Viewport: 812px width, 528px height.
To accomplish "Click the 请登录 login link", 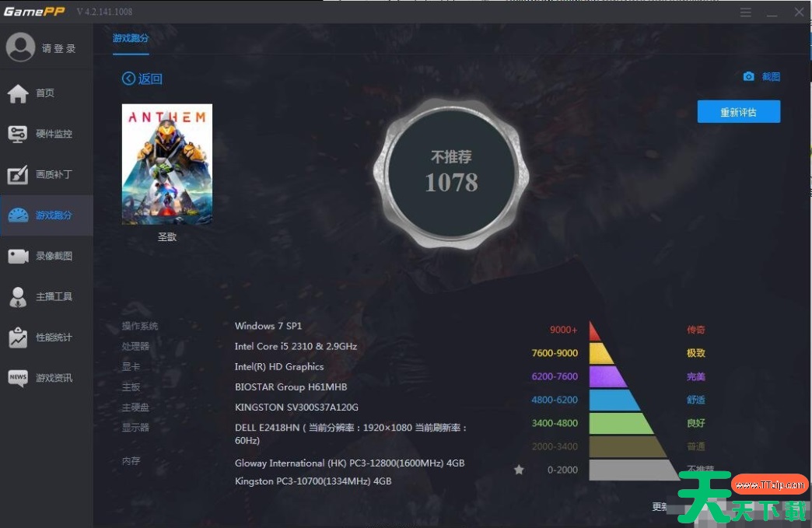I will coord(58,48).
